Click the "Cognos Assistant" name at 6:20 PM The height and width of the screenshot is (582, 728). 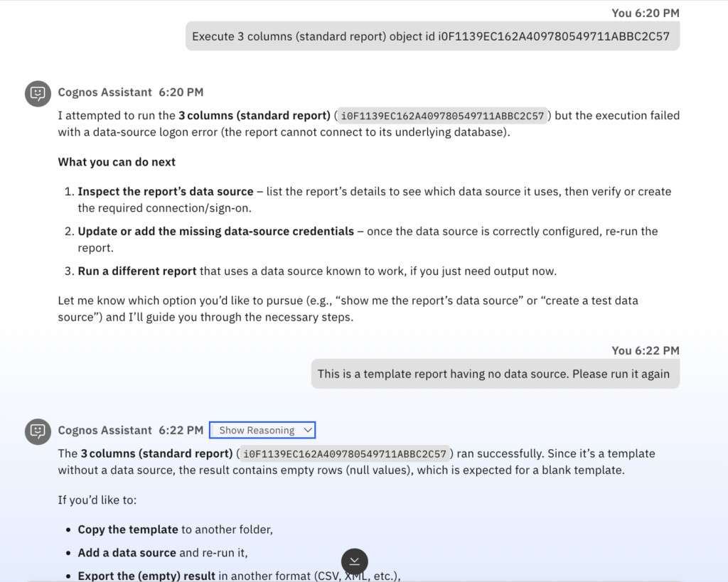[105, 92]
